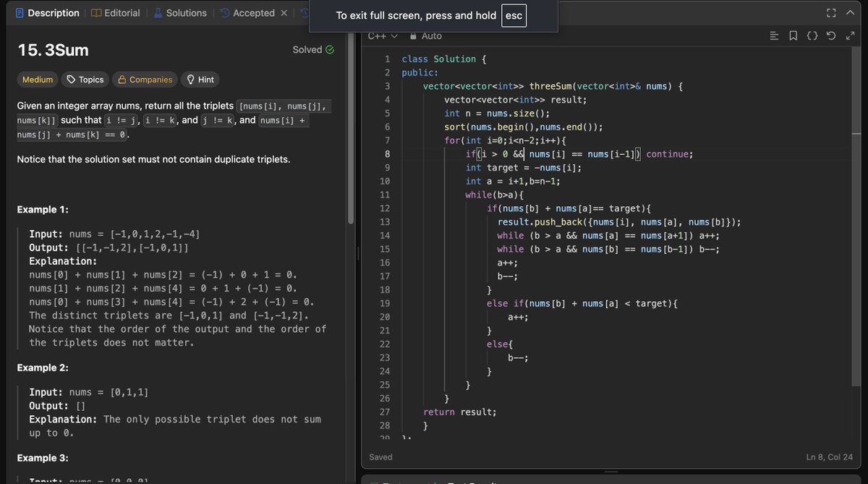Switch to the Editorial tab
The height and width of the screenshot is (484, 868).
click(116, 13)
